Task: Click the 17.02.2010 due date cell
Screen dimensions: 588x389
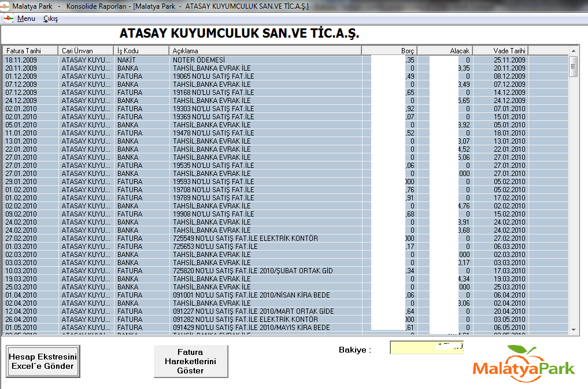Action: (500, 198)
